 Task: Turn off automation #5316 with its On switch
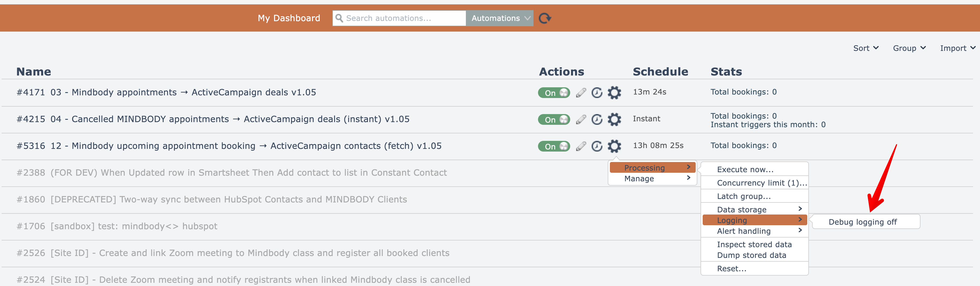point(554,146)
